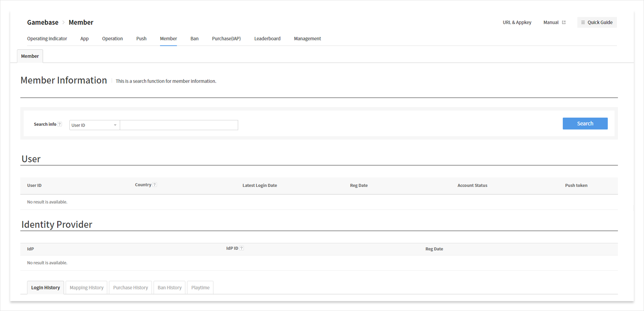Click the User ID column header
This screenshot has height=311, width=644.
[34, 185]
